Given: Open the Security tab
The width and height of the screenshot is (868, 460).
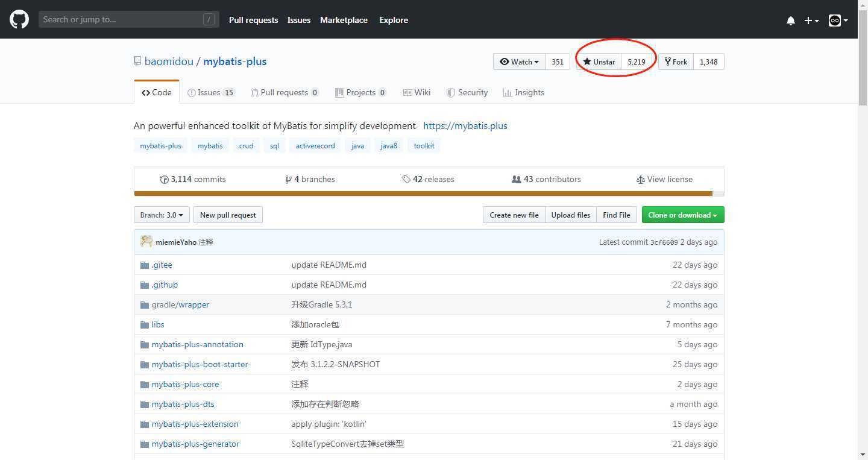Looking at the screenshot, I should tap(467, 92).
